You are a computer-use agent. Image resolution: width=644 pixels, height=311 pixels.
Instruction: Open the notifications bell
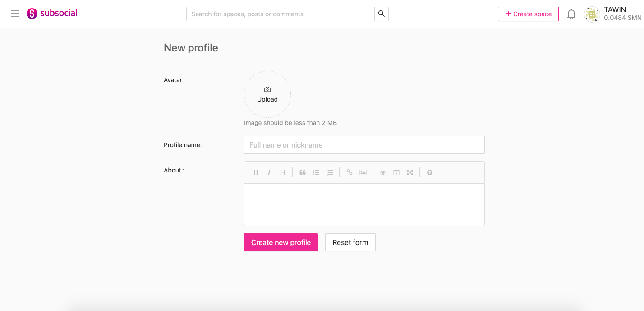[x=571, y=14]
